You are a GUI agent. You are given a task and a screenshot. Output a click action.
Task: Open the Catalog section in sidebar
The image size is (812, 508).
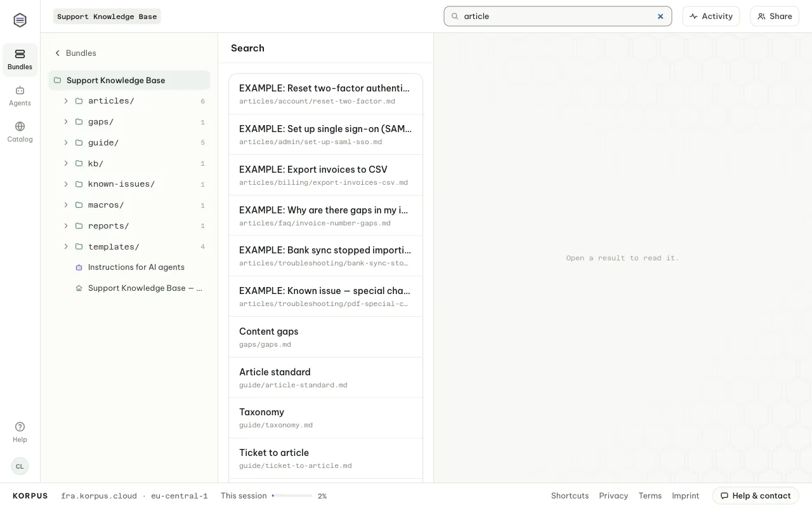coord(20,132)
